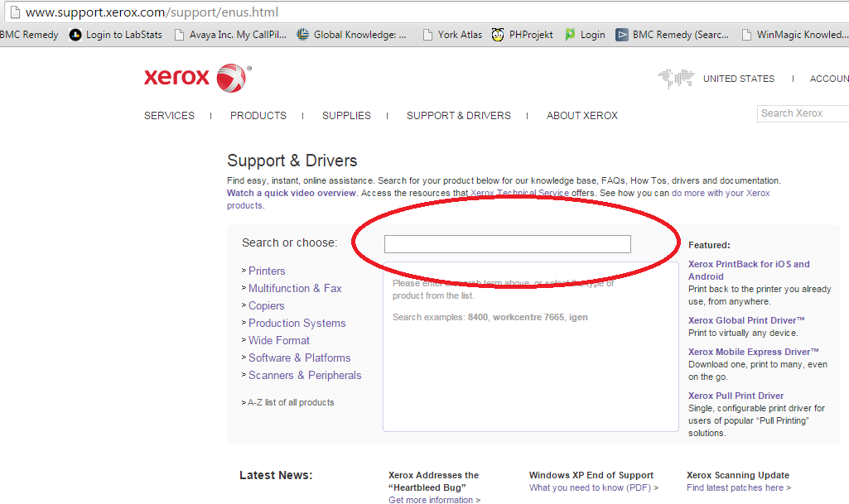Viewport: 849px width, 504px height.
Task: Click the browser address bar URL
Action: tap(152, 12)
